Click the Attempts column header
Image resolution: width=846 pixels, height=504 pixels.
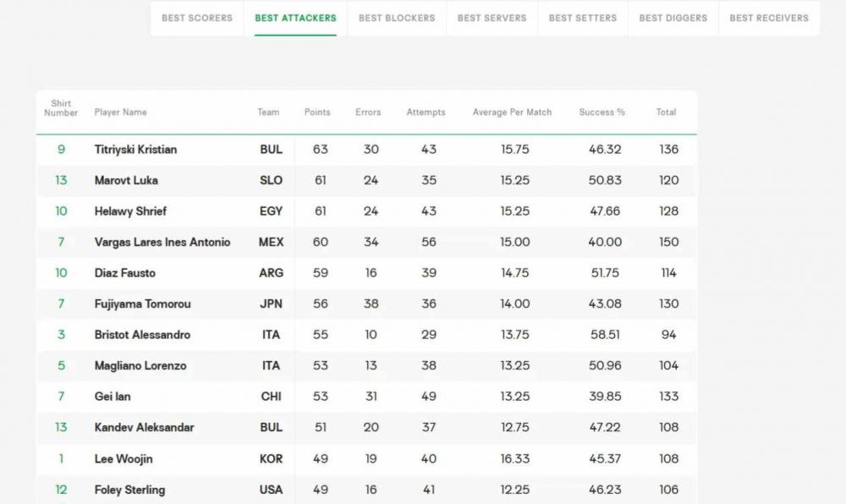(426, 112)
